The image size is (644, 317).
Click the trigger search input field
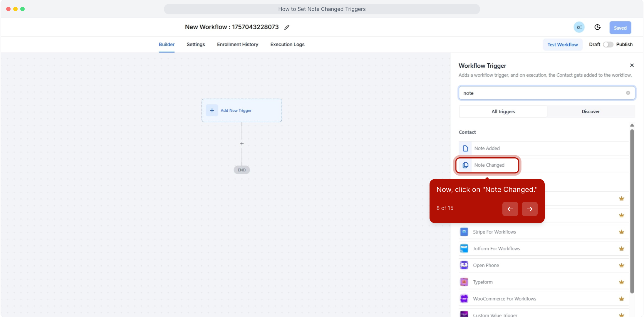tap(541, 93)
